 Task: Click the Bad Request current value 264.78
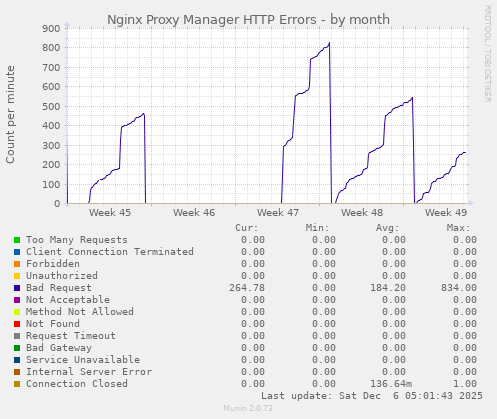coord(247,288)
